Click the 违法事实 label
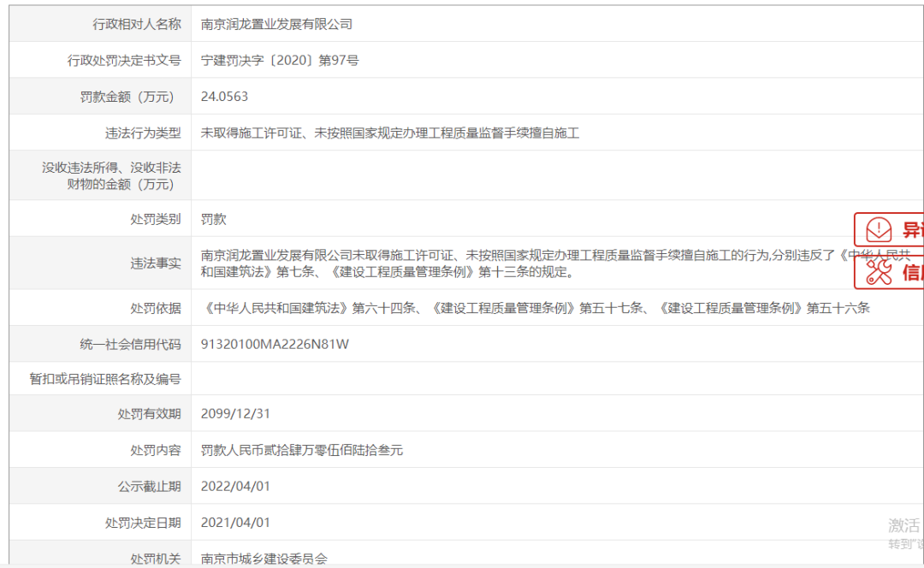This screenshot has height=568, width=924. coord(156,263)
